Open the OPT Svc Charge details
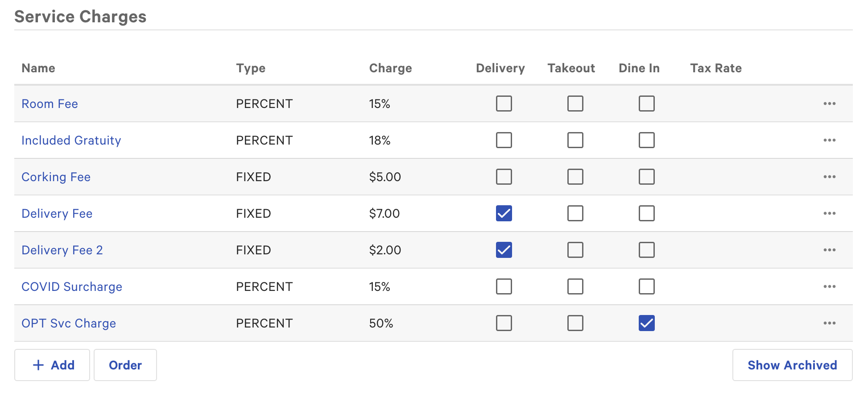 69,323
